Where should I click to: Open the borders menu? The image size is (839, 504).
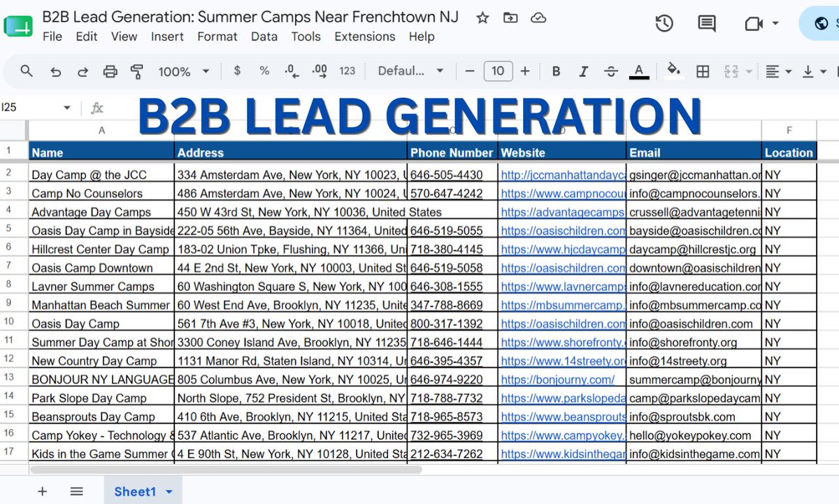(703, 71)
